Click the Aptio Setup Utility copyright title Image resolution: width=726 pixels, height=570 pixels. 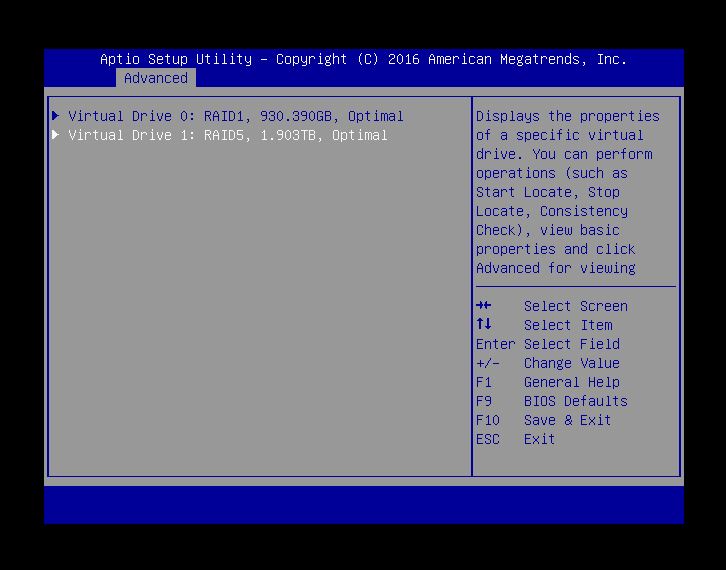(x=363, y=59)
